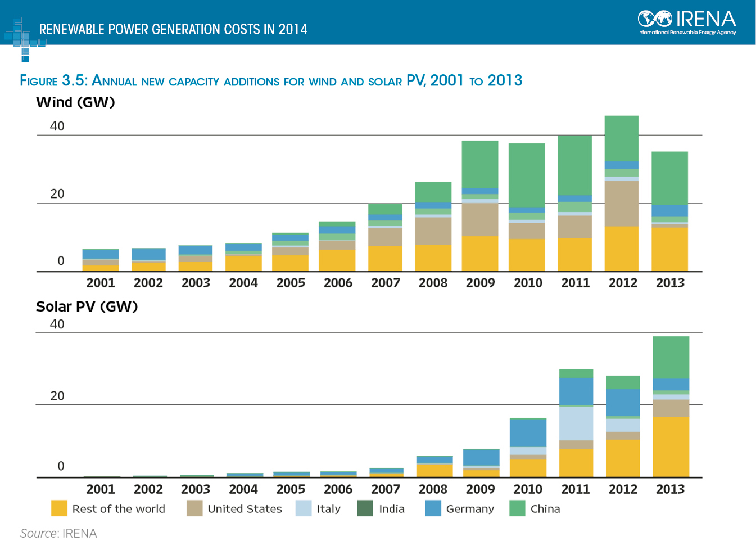Click the 2011 label under the Solar PV chart

[576, 489]
